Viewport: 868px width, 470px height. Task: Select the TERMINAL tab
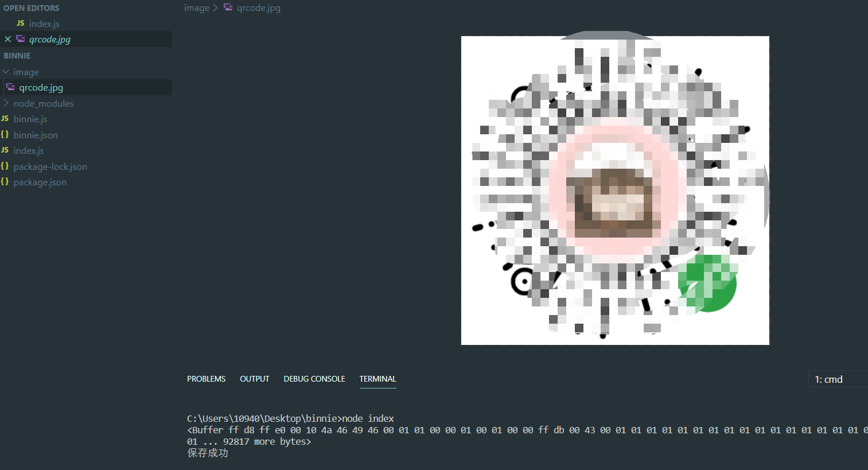(x=377, y=379)
